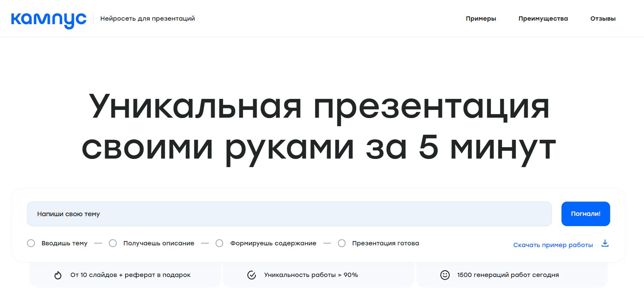The image size is (644, 299).
Task: Click the Формируешь содержание label
Action: pos(273,243)
